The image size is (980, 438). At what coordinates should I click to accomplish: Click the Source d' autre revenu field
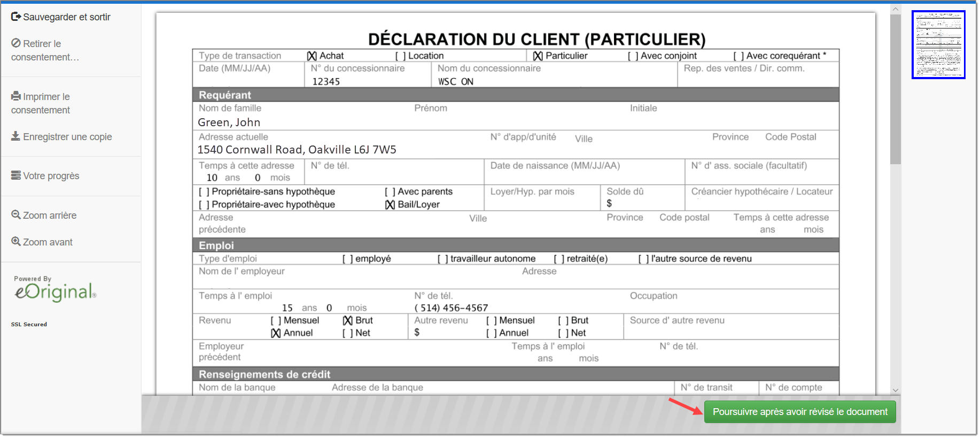tap(732, 326)
